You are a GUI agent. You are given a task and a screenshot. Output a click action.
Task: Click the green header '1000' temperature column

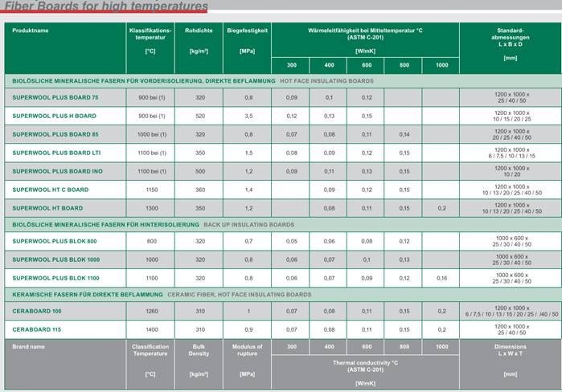point(441,65)
